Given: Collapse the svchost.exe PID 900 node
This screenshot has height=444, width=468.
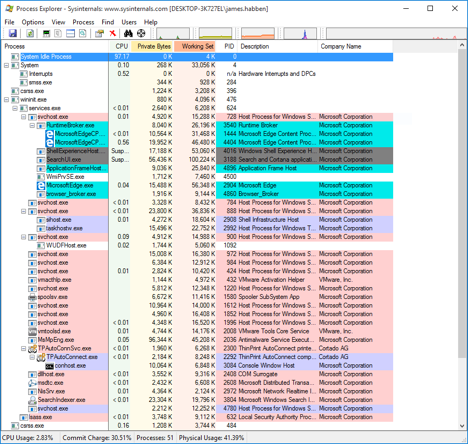Looking at the screenshot, I should pos(24,237).
